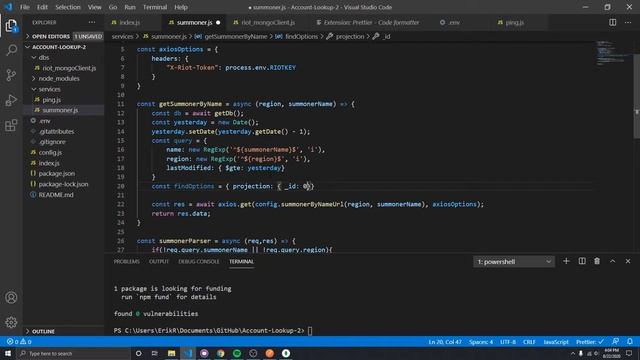The width and height of the screenshot is (640, 360).
Task: Open the Manage gear icon
Action: pos(11,322)
